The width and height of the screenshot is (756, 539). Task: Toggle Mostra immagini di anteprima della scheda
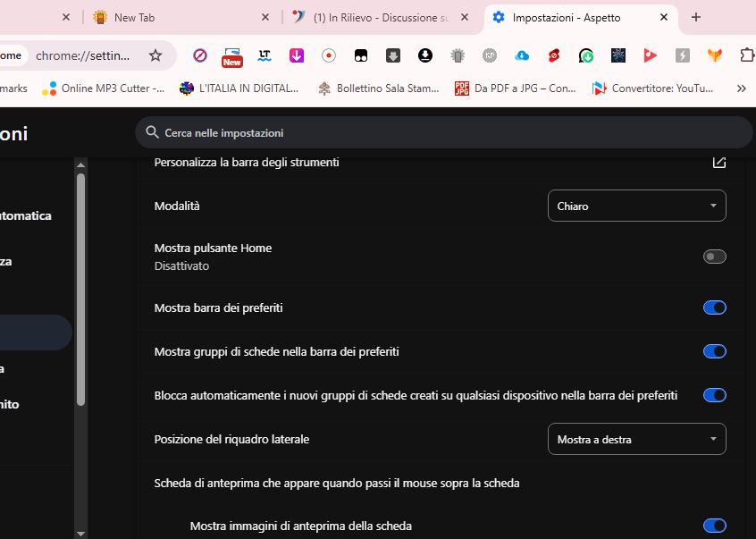715,526
